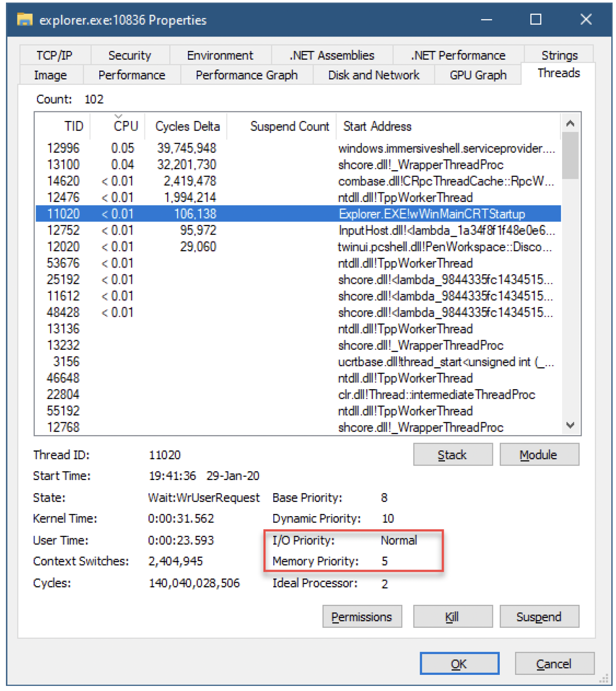616x691 pixels.
Task: Select thread 46648 row
Action: 298,378
